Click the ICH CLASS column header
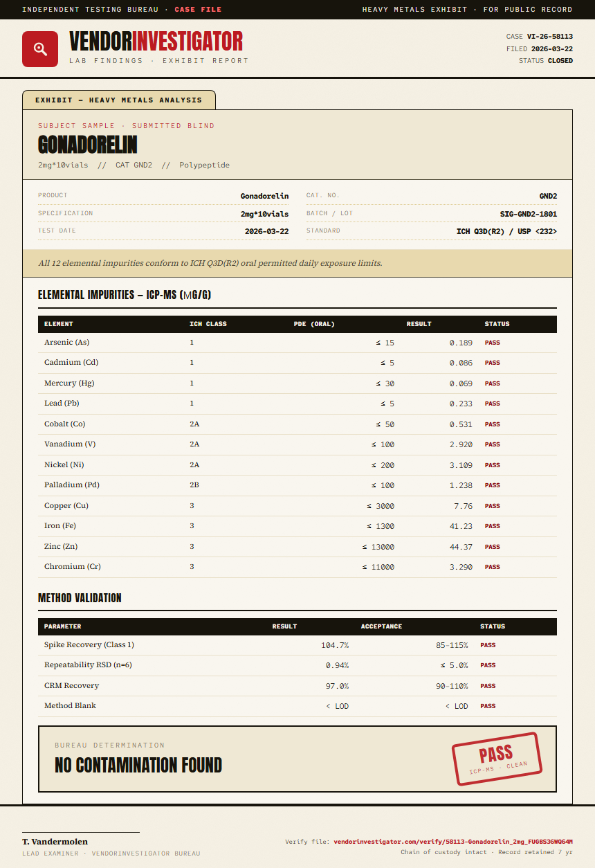The height and width of the screenshot is (868, 595). point(208,324)
